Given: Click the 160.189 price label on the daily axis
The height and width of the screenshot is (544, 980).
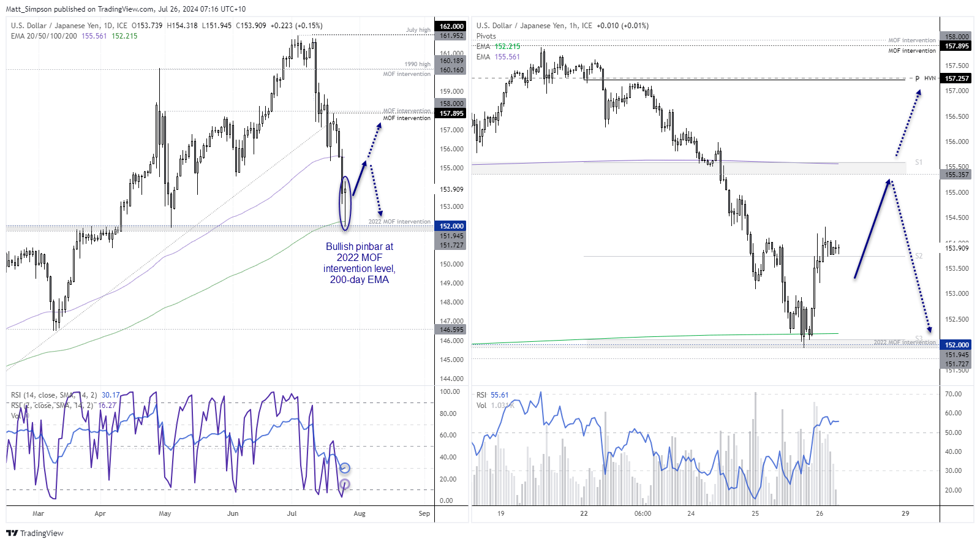Looking at the screenshot, I should [x=451, y=61].
